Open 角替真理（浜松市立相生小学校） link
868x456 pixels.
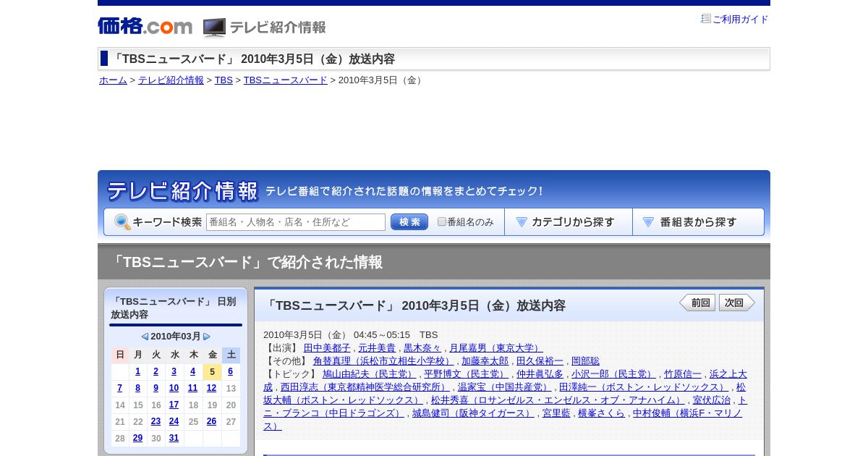(x=383, y=361)
